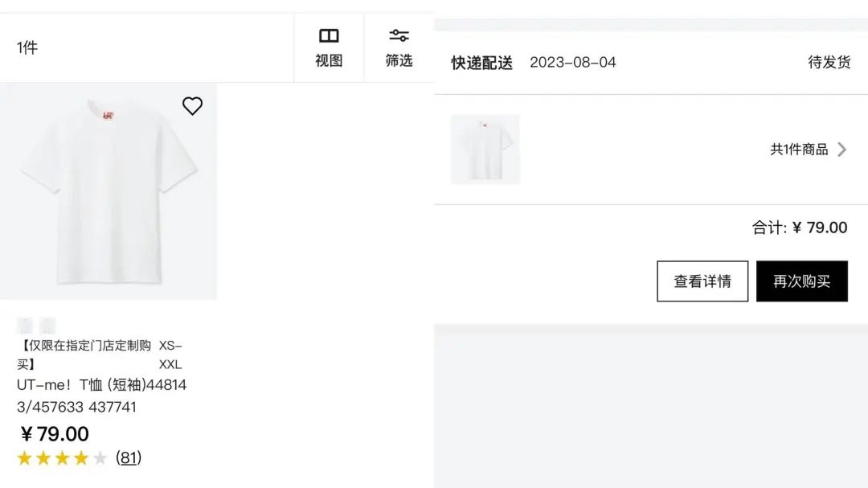This screenshot has height=488, width=868.
Task: Open the order chevron next to 共1件商品
Action: point(842,150)
